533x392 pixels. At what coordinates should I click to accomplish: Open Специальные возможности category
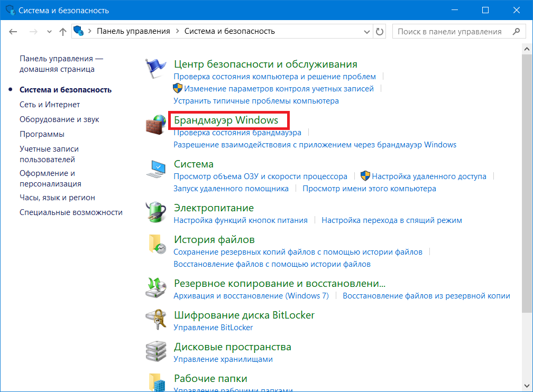point(71,212)
